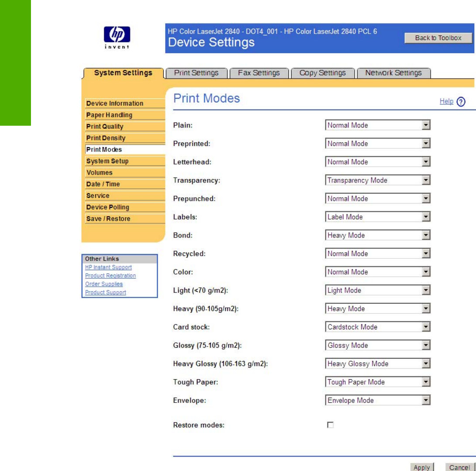Open the Labels mode dropdown
This screenshot has height=471, width=476.
click(378, 217)
